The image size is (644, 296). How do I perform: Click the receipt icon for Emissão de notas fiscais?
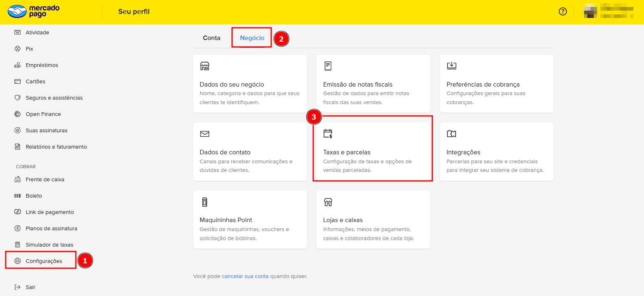pyautogui.click(x=328, y=66)
